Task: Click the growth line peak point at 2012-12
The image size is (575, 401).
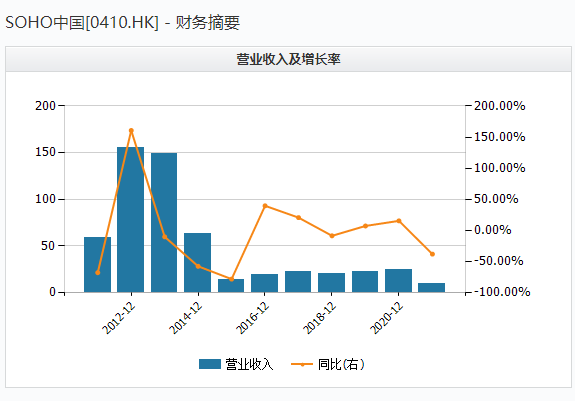Action: [x=131, y=130]
